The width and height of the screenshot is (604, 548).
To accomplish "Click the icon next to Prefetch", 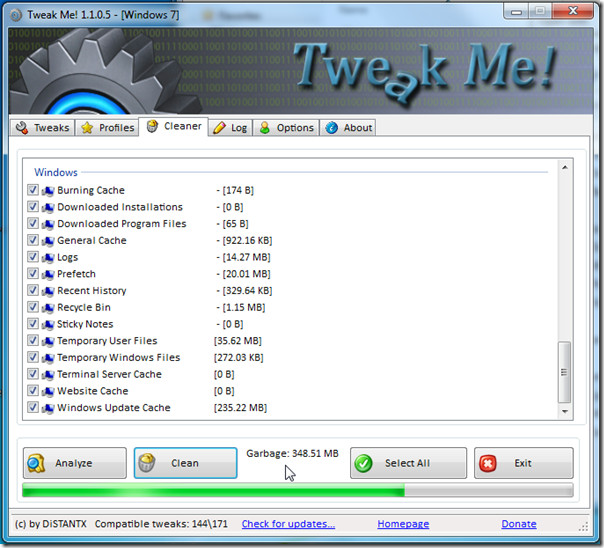I will (x=48, y=274).
